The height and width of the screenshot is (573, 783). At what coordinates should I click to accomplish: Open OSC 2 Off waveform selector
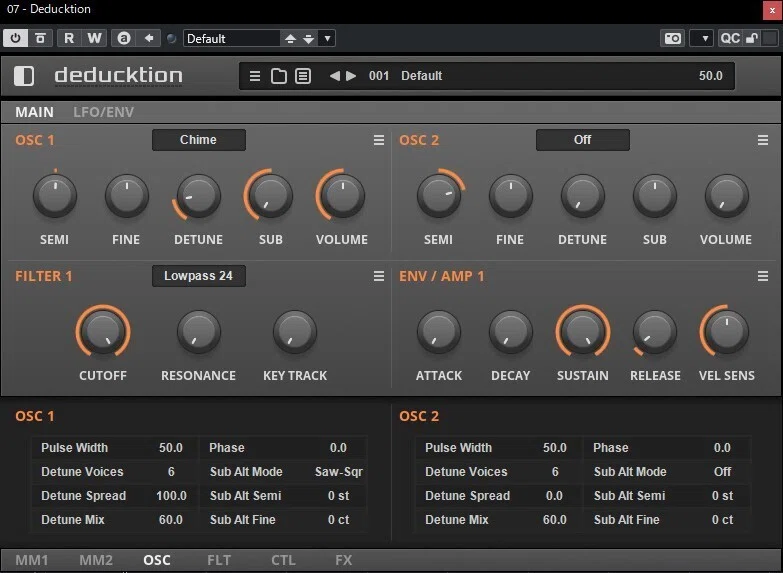click(x=583, y=140)
